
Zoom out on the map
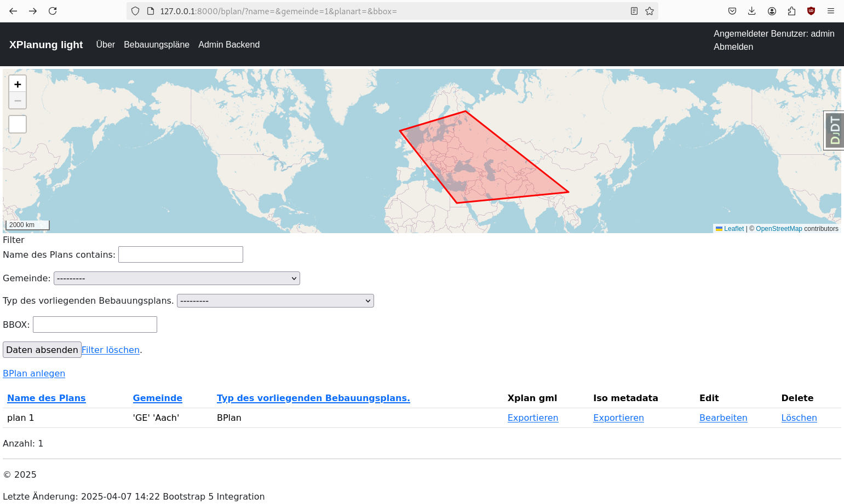[18, 101]
